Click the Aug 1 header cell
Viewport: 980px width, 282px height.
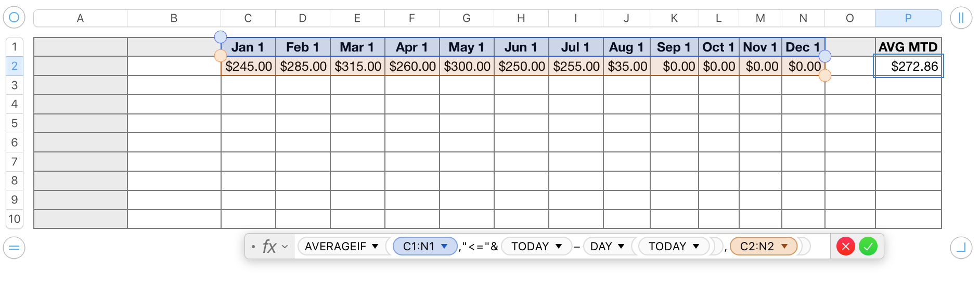[626, 47]
